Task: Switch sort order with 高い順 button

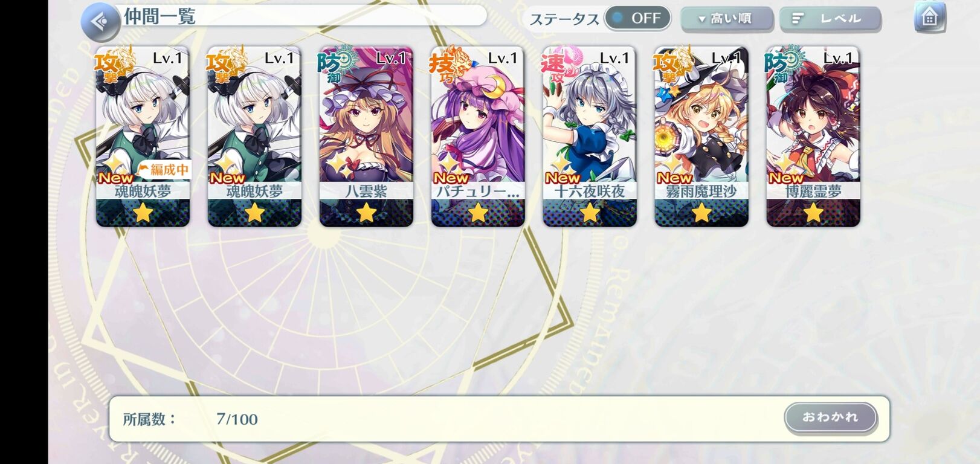Action: pos(727,19)
